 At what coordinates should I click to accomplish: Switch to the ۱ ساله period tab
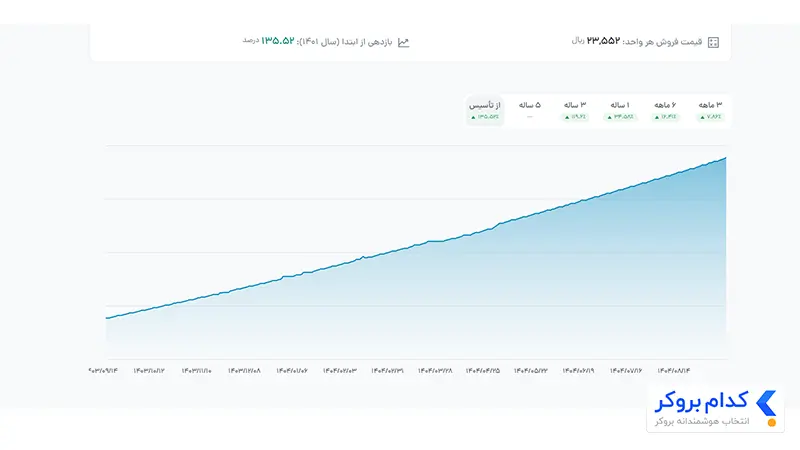point(620,110)
